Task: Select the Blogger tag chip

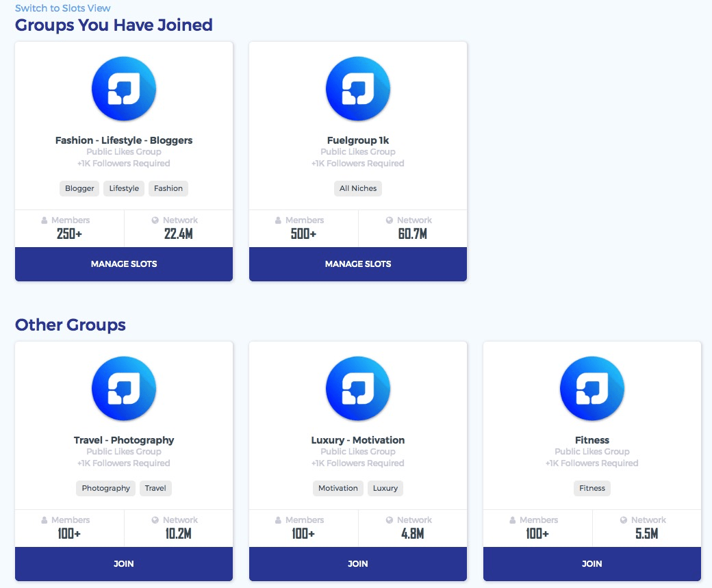Action: tap(79, 188)
